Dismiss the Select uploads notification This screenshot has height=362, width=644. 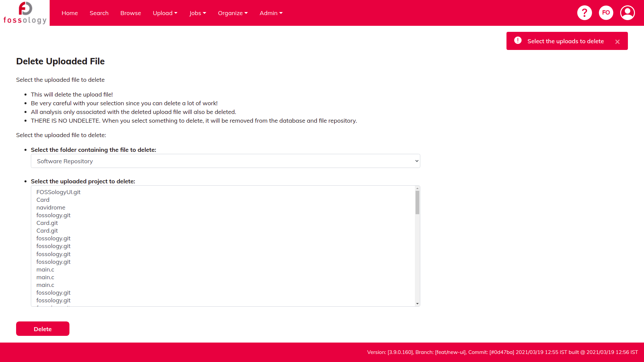pyautogui.click(x=618, y=41)
